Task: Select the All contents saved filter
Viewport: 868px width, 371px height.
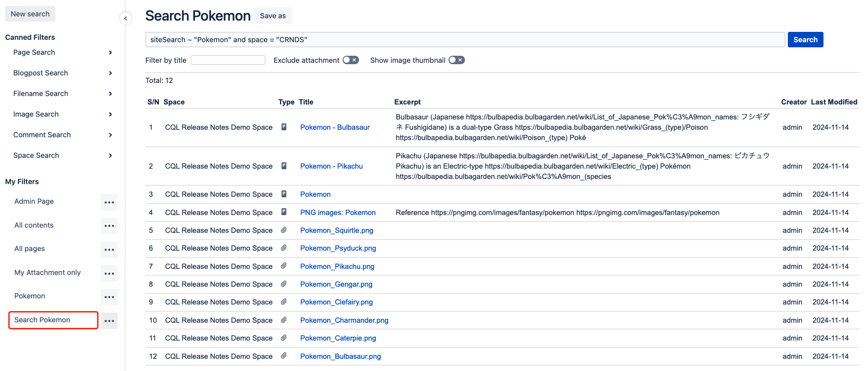Action: 34,225
